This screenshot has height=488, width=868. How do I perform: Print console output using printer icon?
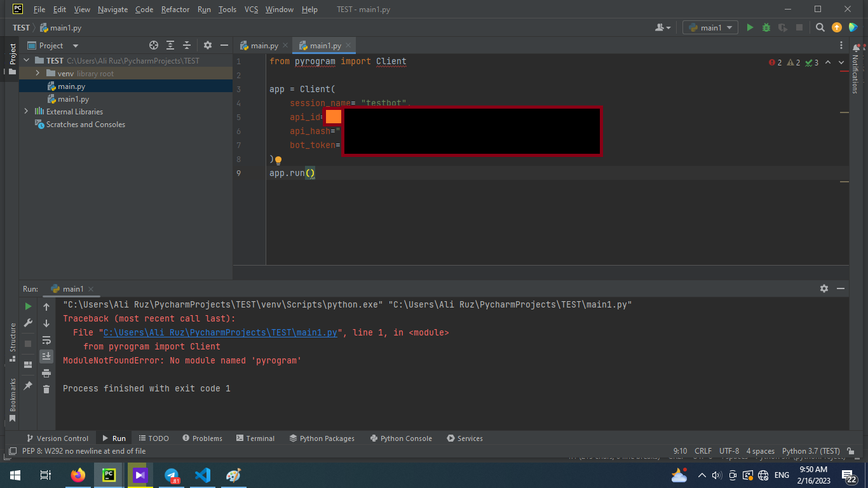pos(46,373)
